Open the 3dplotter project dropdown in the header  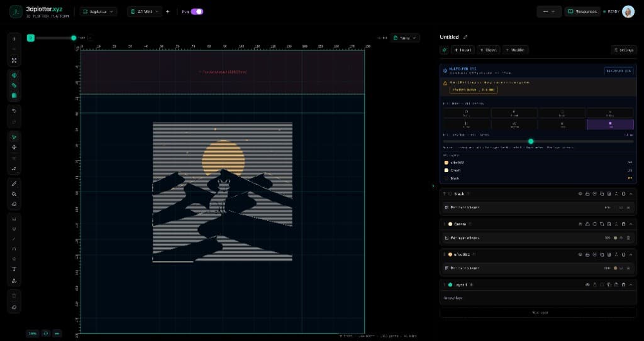(x=99, y=11)
